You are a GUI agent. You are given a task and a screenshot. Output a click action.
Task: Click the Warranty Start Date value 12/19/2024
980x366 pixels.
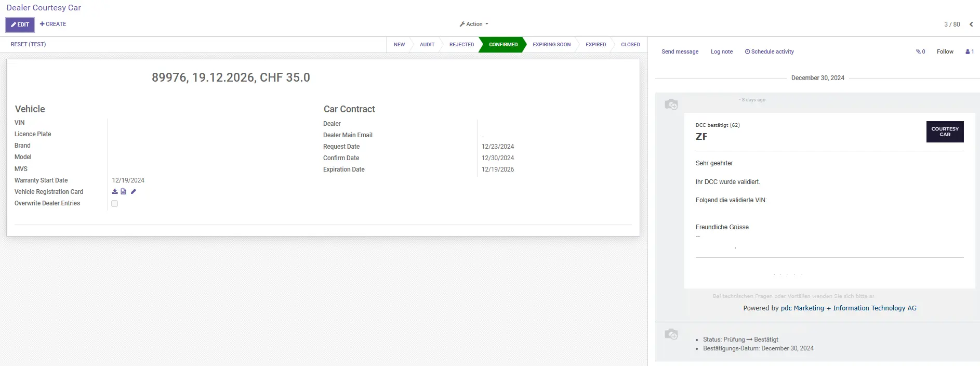pyautogui.click(x=128, y=180)
